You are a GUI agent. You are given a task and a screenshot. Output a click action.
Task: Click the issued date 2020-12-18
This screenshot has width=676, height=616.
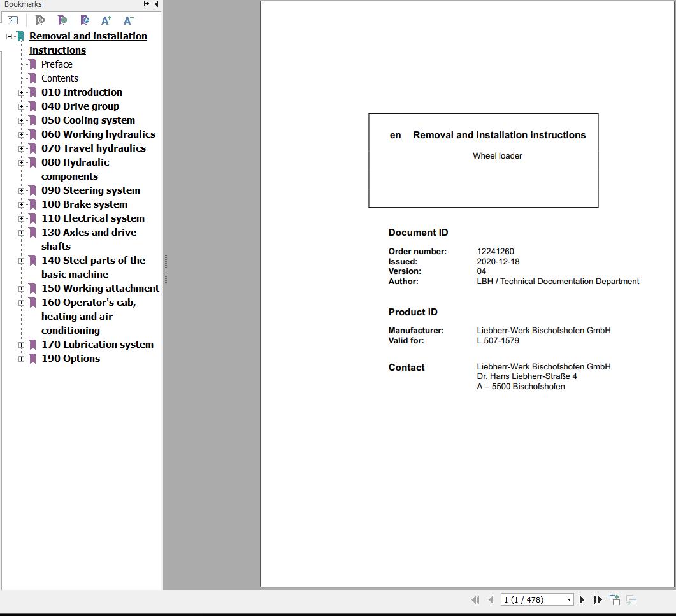[498, 262]
